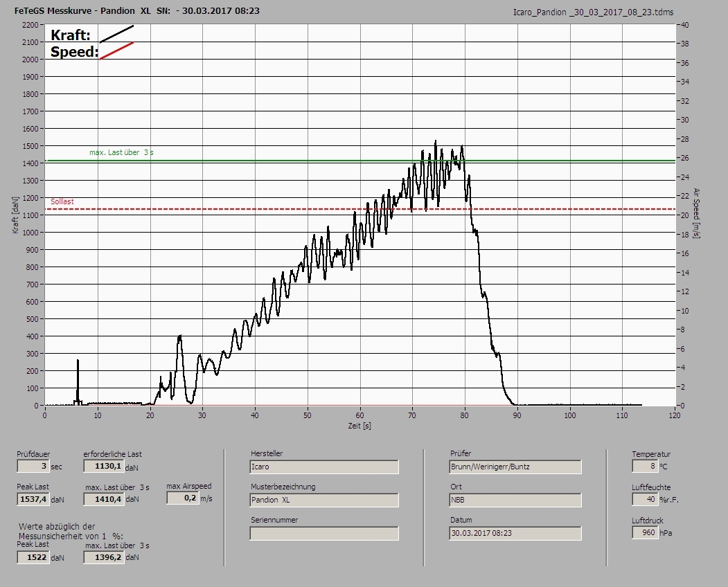
Task: Click the Zeit [s] axis label
Action: pos(359,426)
